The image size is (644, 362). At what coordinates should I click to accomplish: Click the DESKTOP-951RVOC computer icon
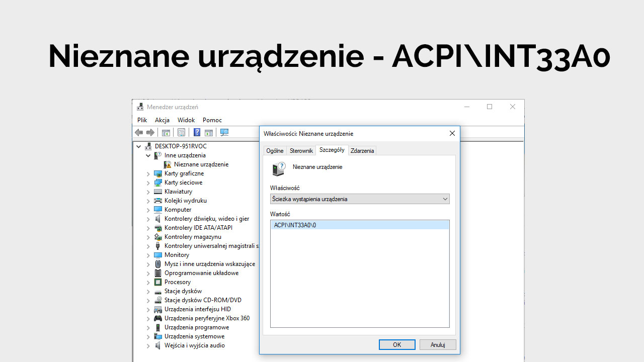(148, 146)
